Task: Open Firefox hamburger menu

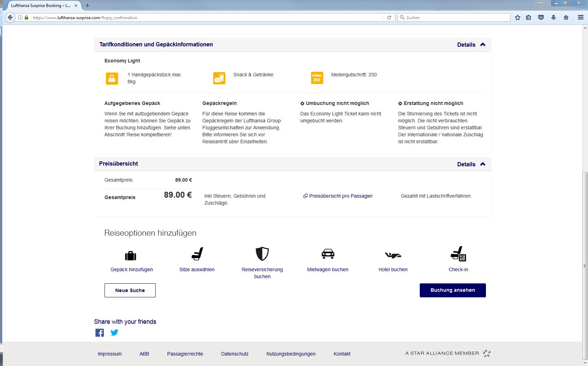Action: click(580, 17)
